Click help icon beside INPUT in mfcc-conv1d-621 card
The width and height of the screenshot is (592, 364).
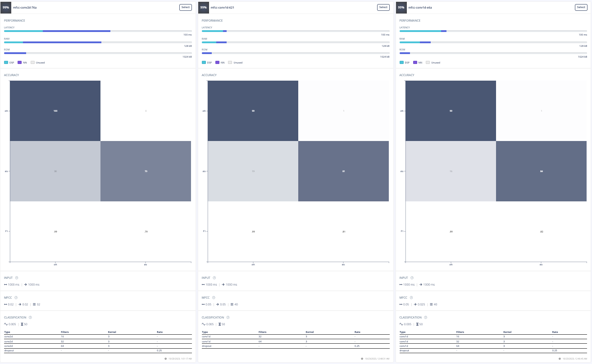(x=214, y=278)
